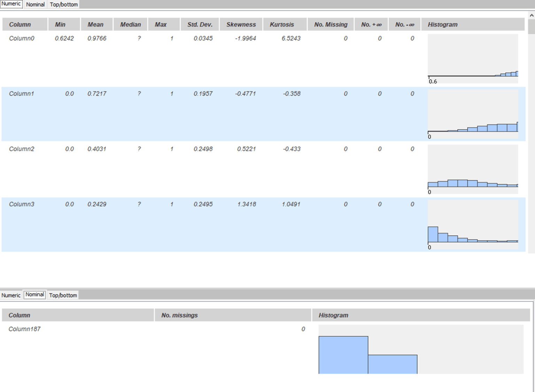
Task: Select the Column2 row name
Action: 22,149
